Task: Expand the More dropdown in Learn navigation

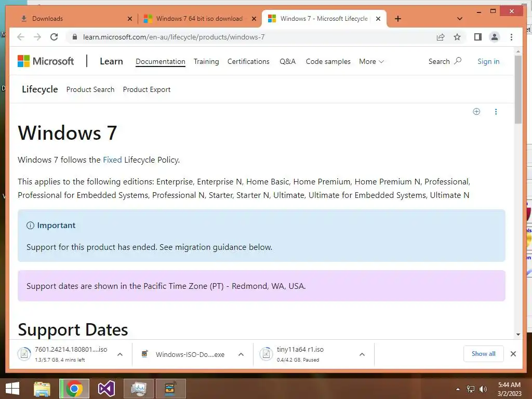Action: pyautogui.click(x=371, y=61)
